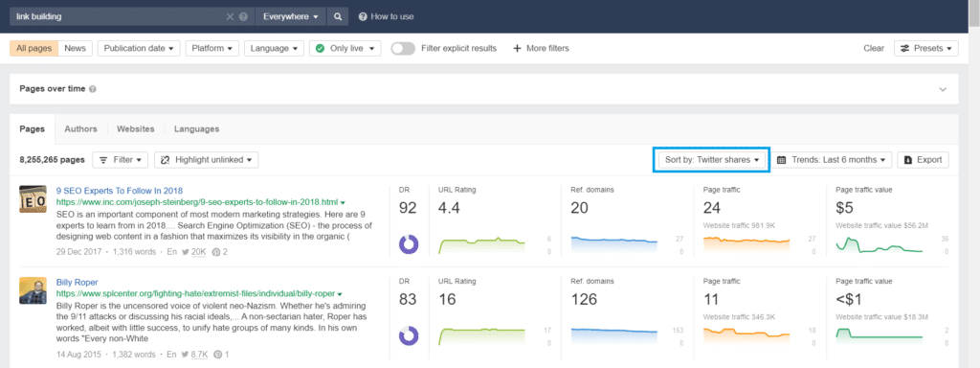Click DR 92 donut chart

point(408,244)
